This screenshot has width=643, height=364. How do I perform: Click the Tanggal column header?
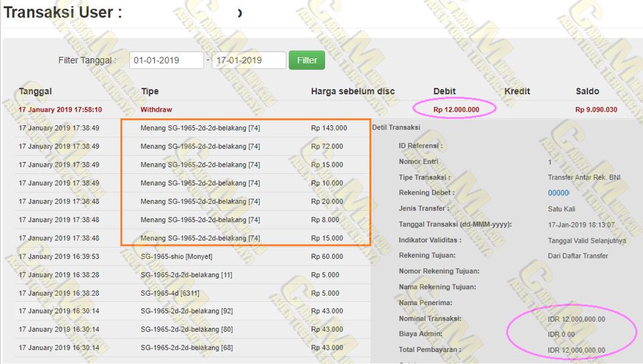click(35, 91)
